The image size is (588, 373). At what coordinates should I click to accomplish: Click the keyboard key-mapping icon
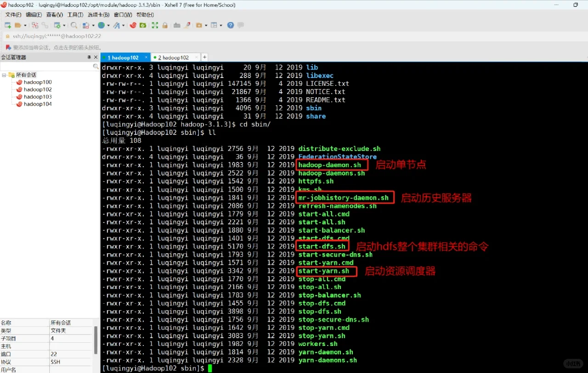tap(177, 25)
